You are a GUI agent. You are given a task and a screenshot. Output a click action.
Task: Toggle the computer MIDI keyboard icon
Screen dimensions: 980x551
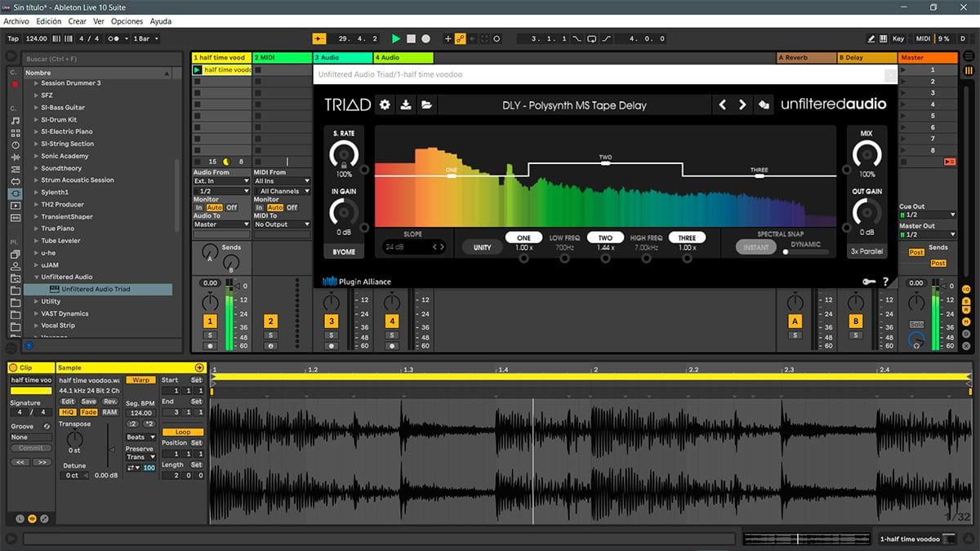point(883,38)
